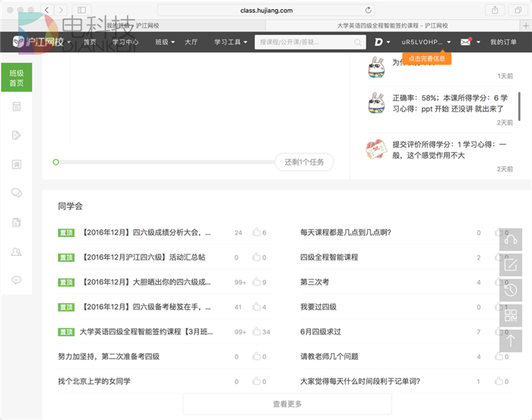Click the D logo icon in navbar
The height and width of the screenshot is (420, 532).
(x=378, y=42)
